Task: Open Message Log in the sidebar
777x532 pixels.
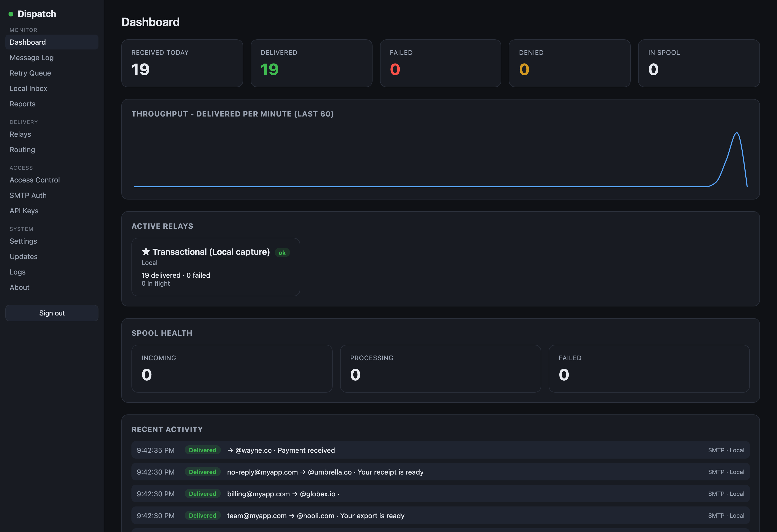Action: pos(52,57)
